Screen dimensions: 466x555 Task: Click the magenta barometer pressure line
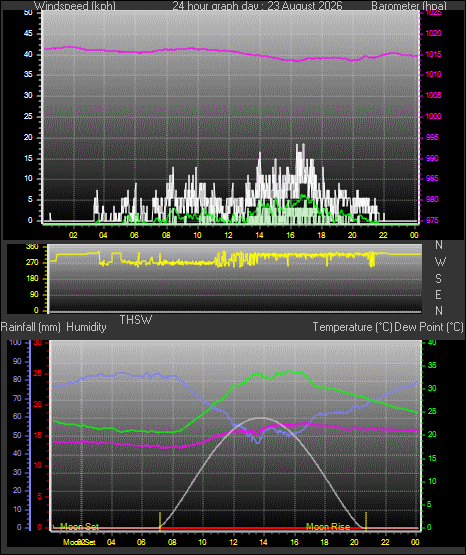[x=231, y=52]
